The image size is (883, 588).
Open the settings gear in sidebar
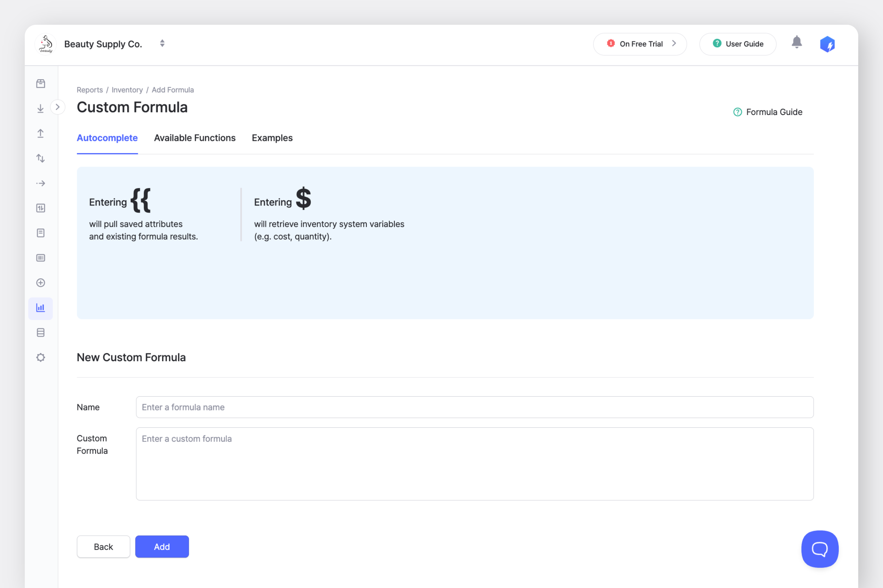click(x=40, y=357)
